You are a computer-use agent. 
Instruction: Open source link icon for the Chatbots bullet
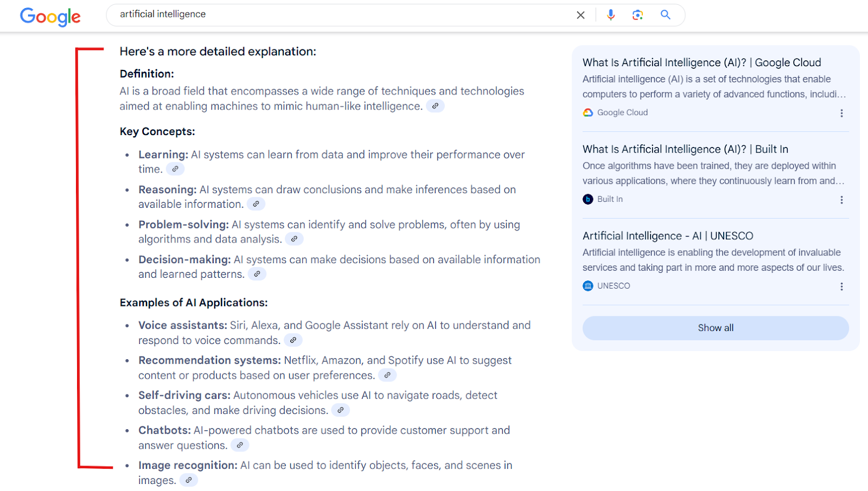click(x=240, y=445)
